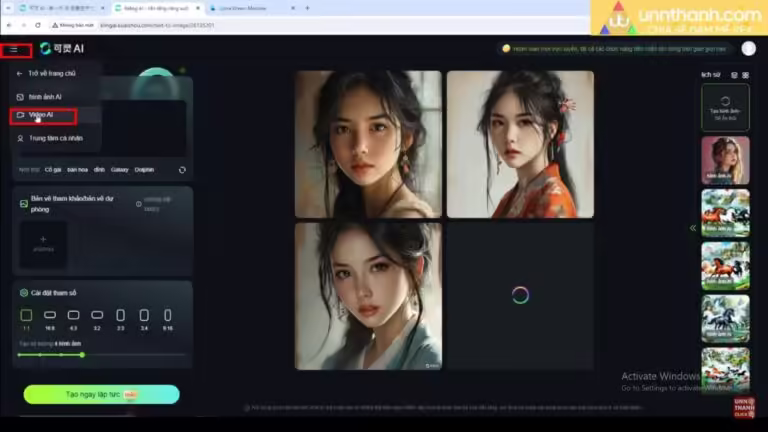Switch history to list view icon
The image size is (768, 432).
point(734,75)
